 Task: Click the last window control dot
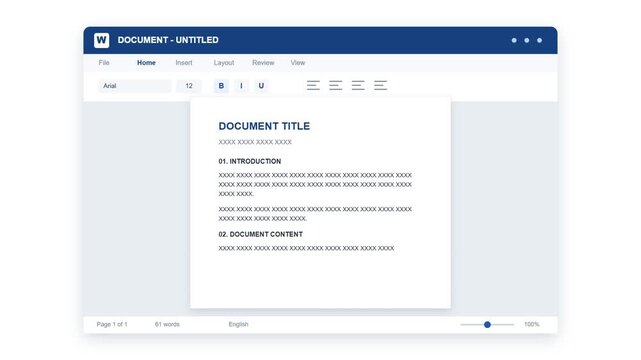coord(540,40)
